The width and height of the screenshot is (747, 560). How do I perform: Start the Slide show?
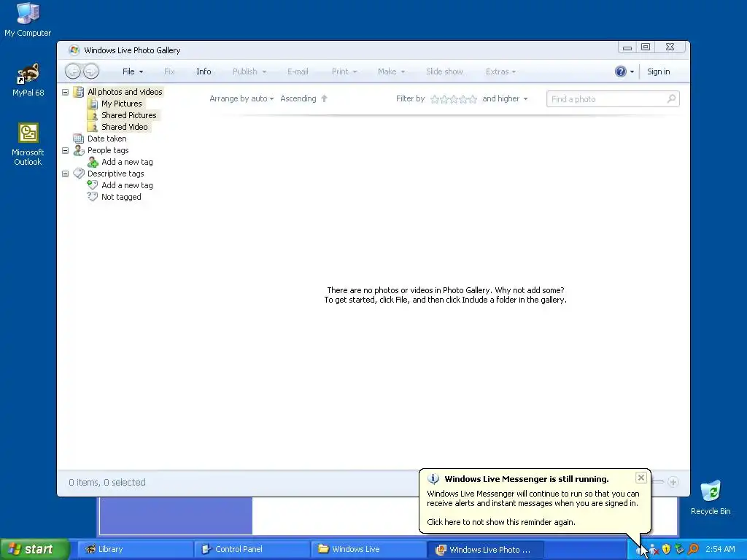pos(444,71)
